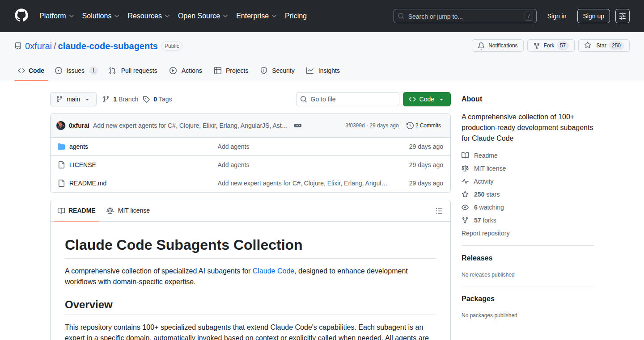Open the claude-code-subagents repository name link
The image size is (644, 340).
(108, 46)
